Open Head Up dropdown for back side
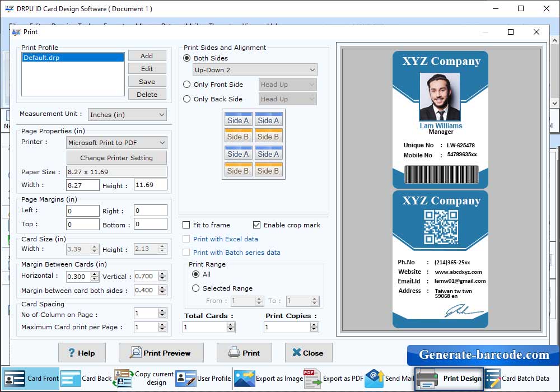Image resolution: width=560 pixels, height=392 pixels. (287, 99)
